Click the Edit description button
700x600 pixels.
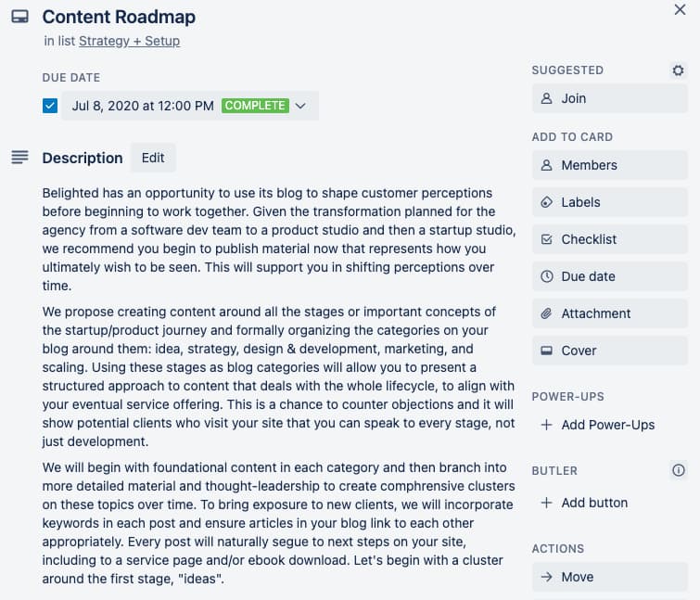click(153, 158)
